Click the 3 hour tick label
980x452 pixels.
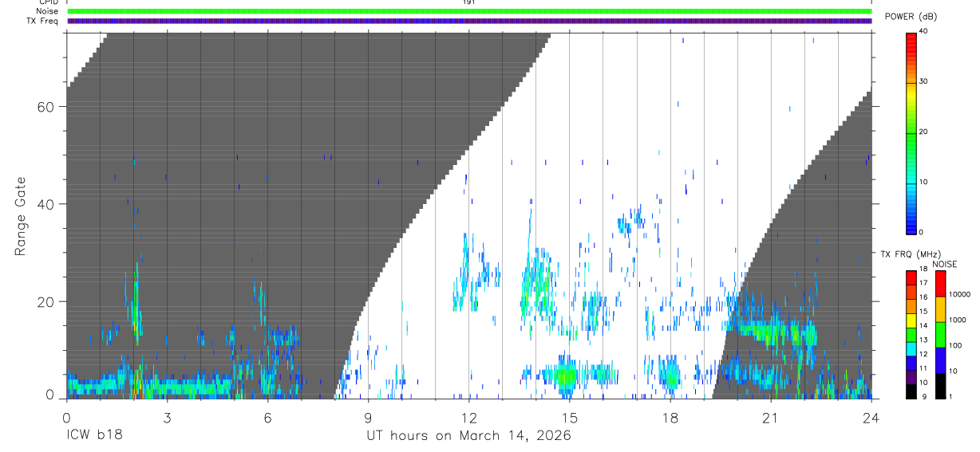coord(167,419)
